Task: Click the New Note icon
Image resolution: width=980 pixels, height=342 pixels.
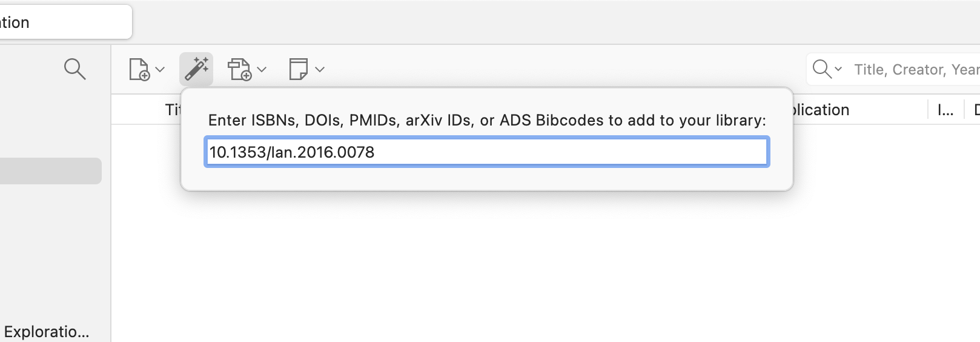Action: tap(298, 69)
